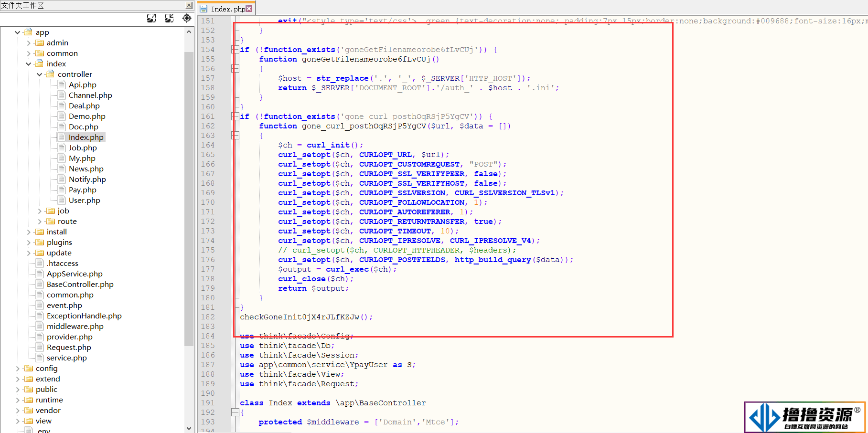This screenshot has height=433, width=868.
Task: Expand the job folder
Action: (x=40, y=211)
